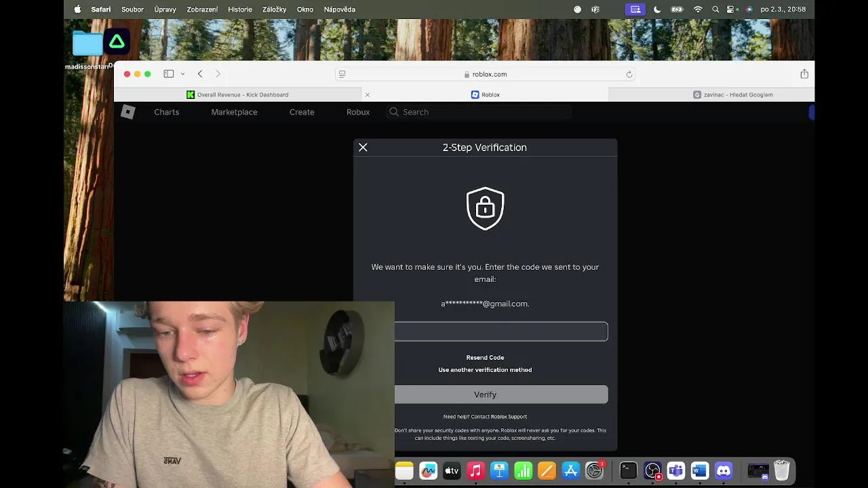Go to Roblox Marketplace
The height and width of the screenshot is (488, 868).
point(234,112)
